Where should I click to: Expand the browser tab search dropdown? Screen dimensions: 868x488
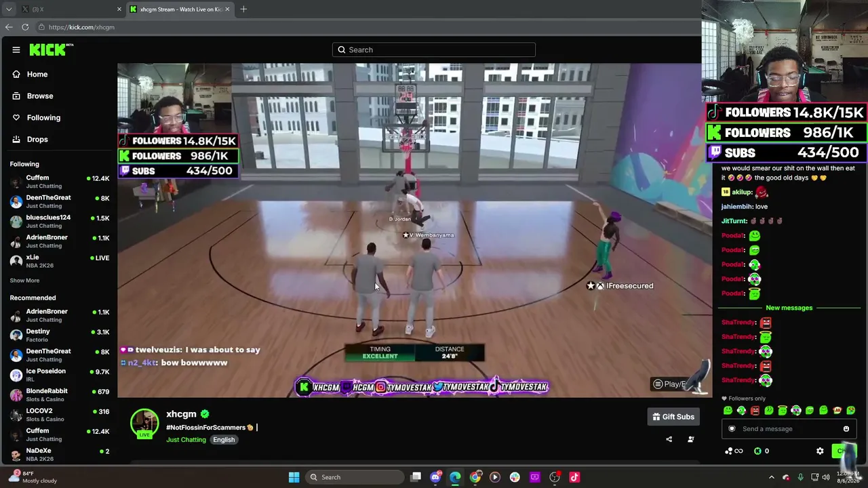coord(9,9)
